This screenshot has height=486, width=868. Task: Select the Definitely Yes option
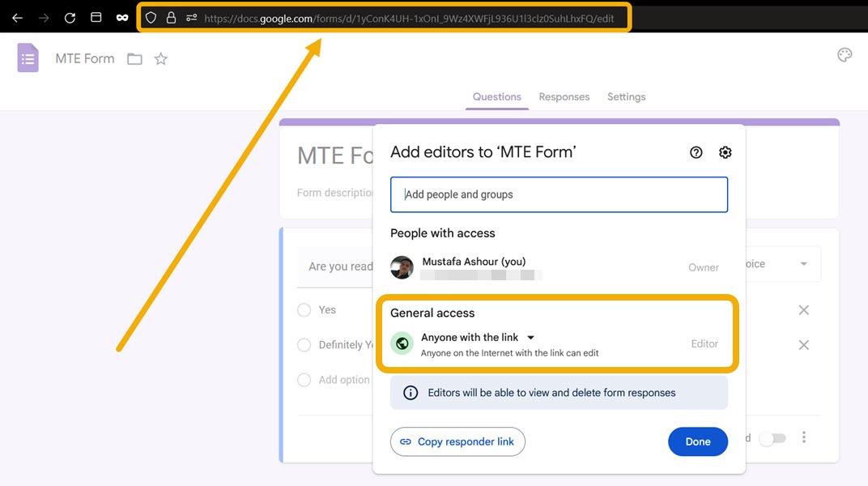(x=304, y=345)
